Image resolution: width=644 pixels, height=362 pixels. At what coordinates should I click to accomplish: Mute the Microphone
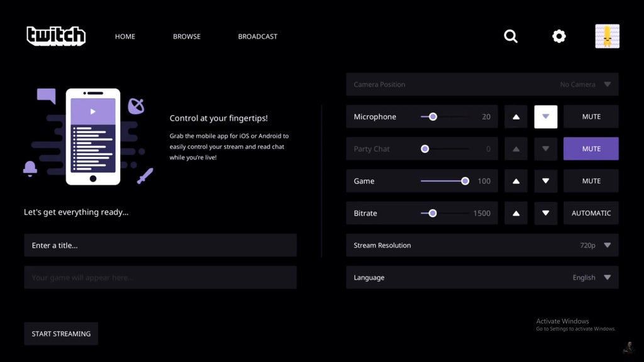pos(591,117)
